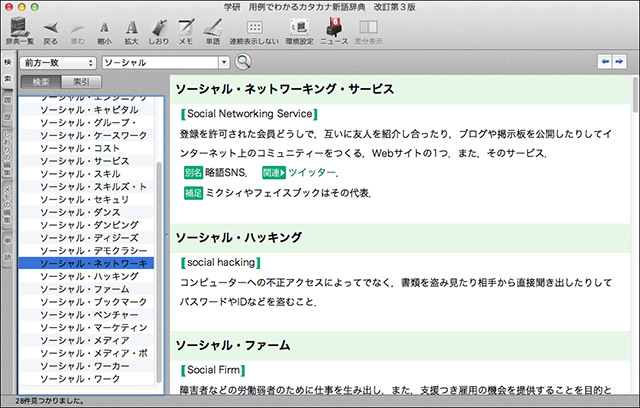Screen dimensions: 640x408
Task: Click the ソーシャル・ファーム article heading
Action: point(233,346)
